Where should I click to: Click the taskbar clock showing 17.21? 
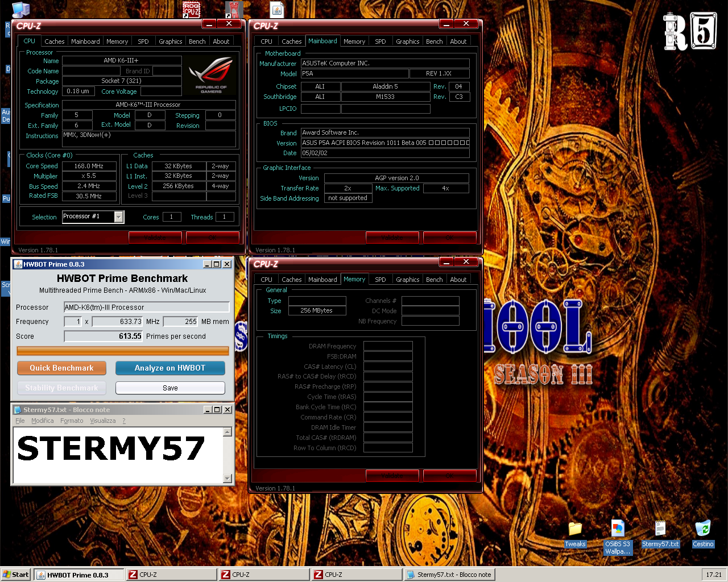tap(714, 575)
